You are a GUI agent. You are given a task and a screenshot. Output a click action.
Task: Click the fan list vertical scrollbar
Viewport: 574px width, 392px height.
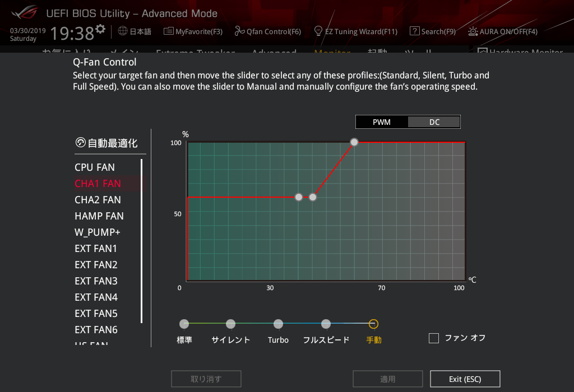point(142,241)
